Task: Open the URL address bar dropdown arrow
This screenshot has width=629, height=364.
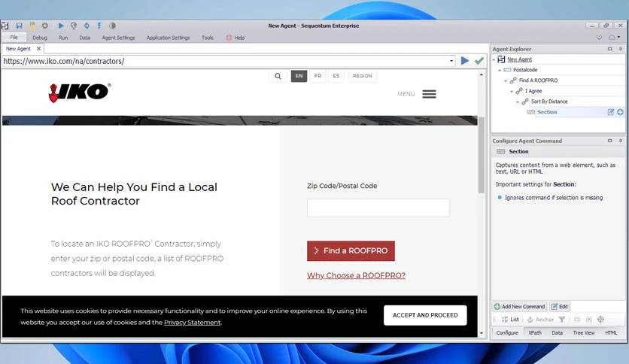Action: coord(451,61)
